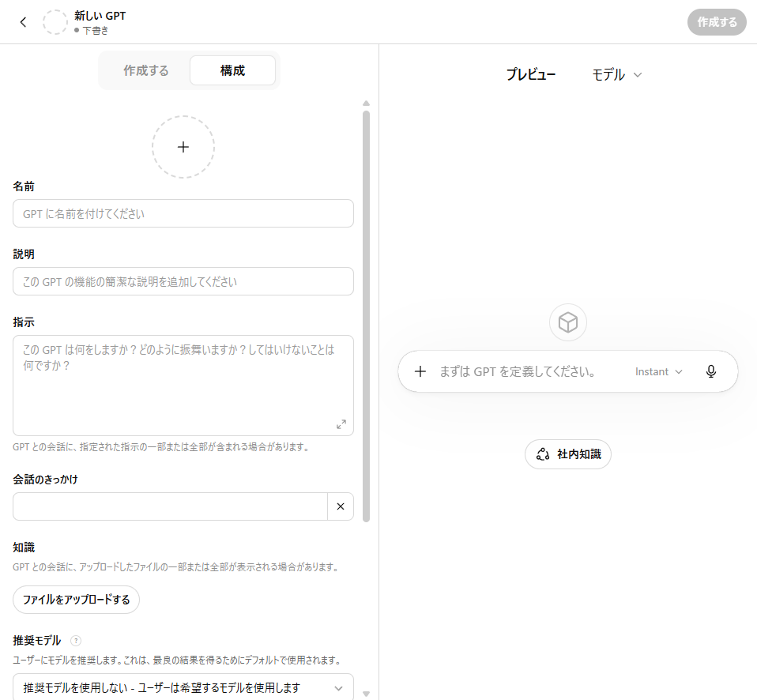Add a profile image with plus circle

tap(183, 147)
